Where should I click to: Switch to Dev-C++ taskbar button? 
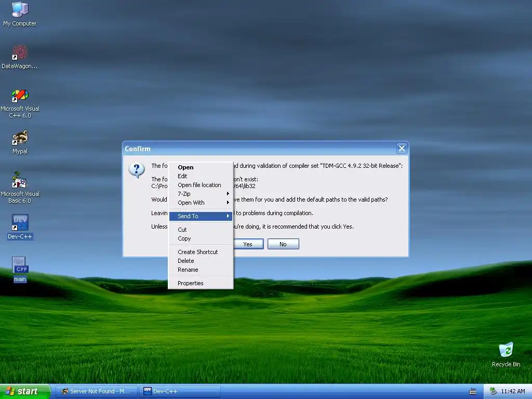[x=180, y=392]
